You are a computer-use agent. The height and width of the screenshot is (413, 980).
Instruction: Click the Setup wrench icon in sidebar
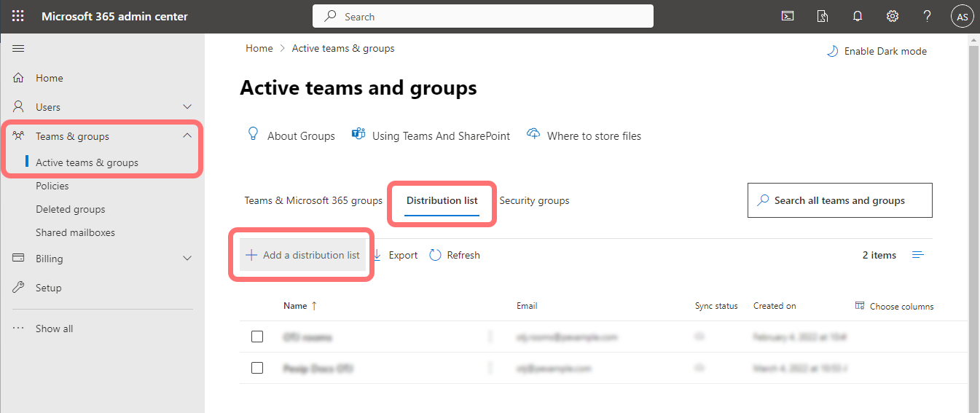coord(19,288)
